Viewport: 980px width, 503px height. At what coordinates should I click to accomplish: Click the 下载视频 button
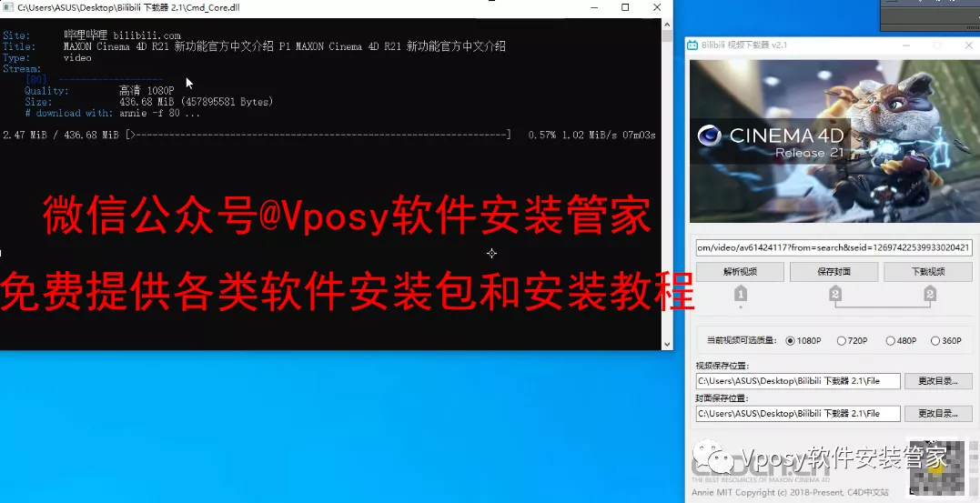927,272
